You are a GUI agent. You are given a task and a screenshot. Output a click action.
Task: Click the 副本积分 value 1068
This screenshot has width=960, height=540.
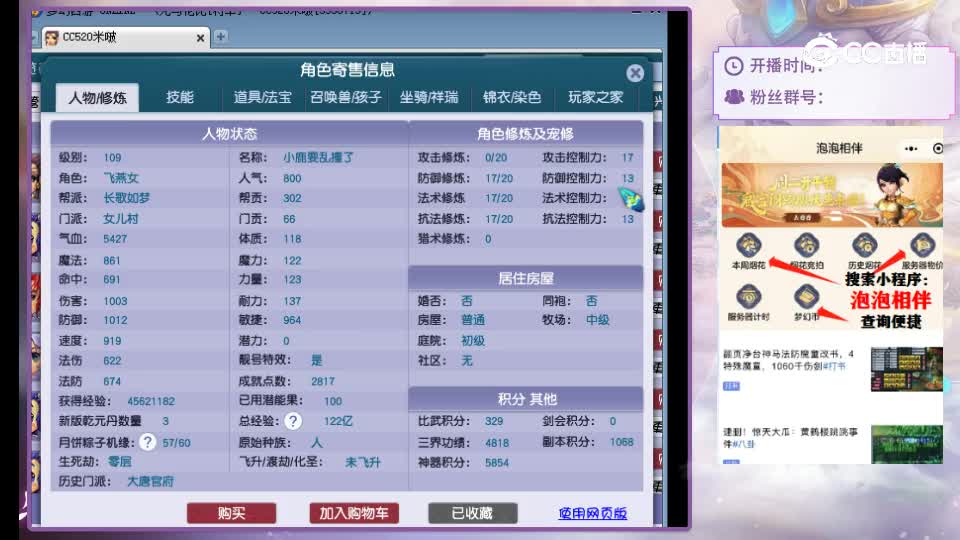(x=621, y=442)
